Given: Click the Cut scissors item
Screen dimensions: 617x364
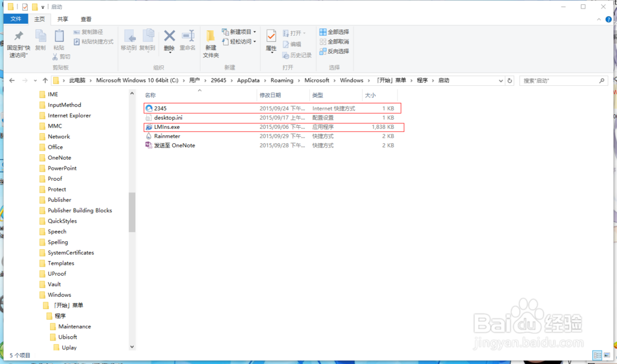Looking at the screenshot, I should pyautogui.click(x=61, y=57).
